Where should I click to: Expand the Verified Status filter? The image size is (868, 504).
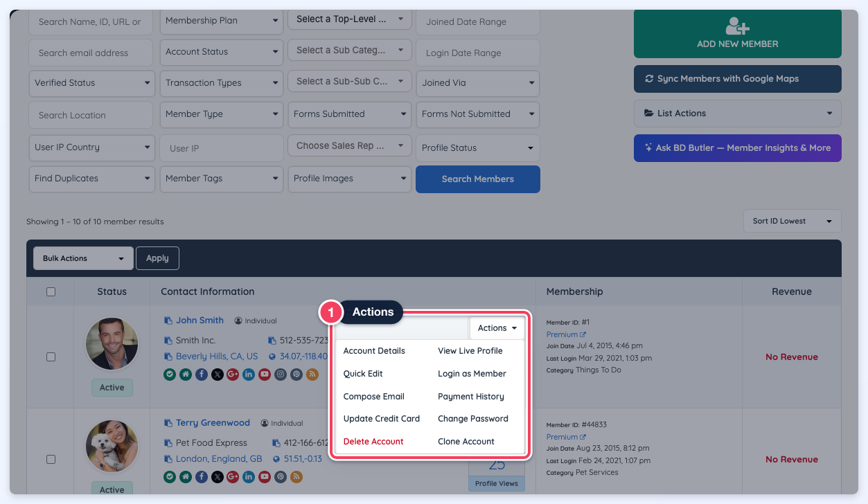91,83
